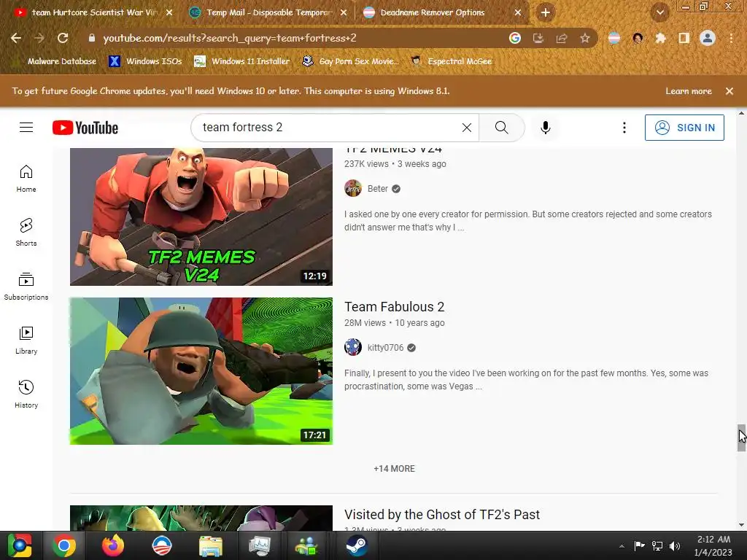Click the Team Fabulous 2 title
The height and width of the screenshot is (560, 747).
point(395,307)
